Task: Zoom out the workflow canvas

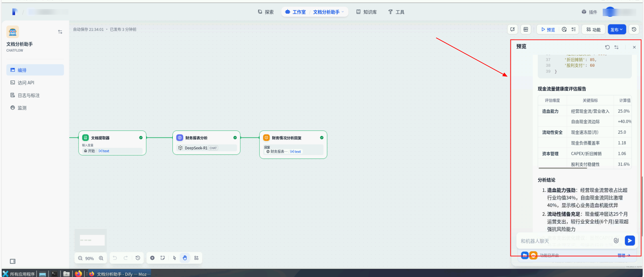Action: (80, 258)
